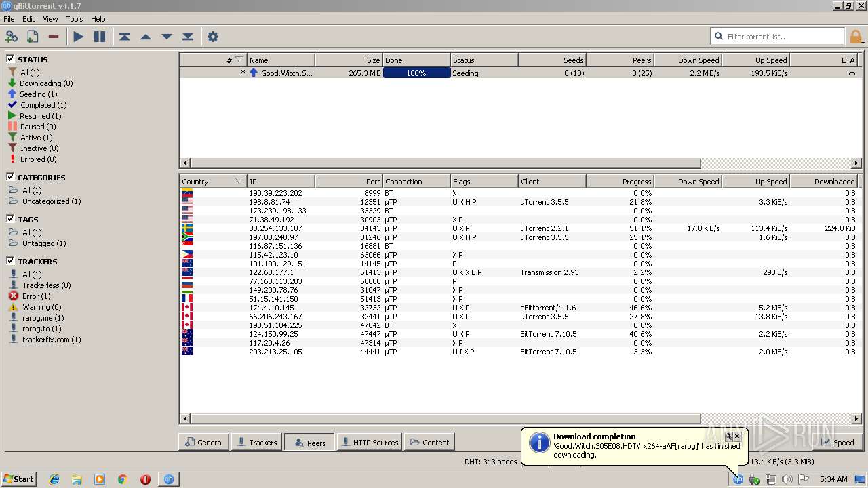Select Error (1) tracker filter
The height and width of the screenshot is (488, 868).
coord(29,296)
